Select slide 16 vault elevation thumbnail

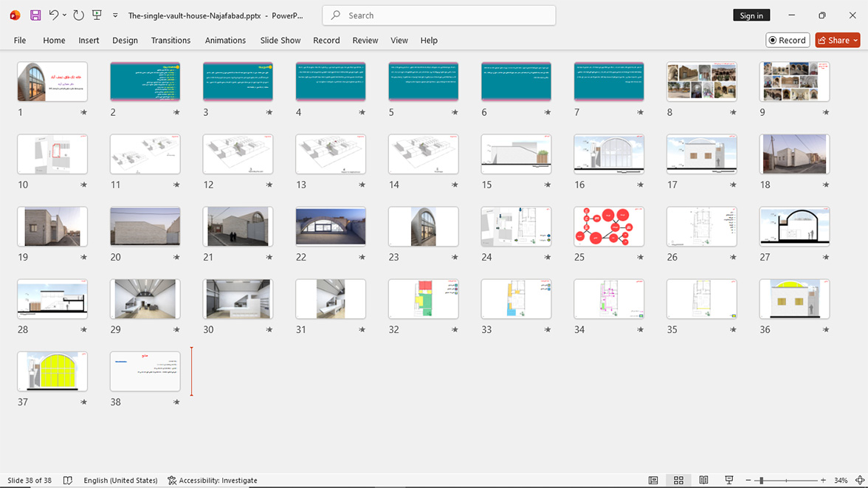[x=609, y=154]
